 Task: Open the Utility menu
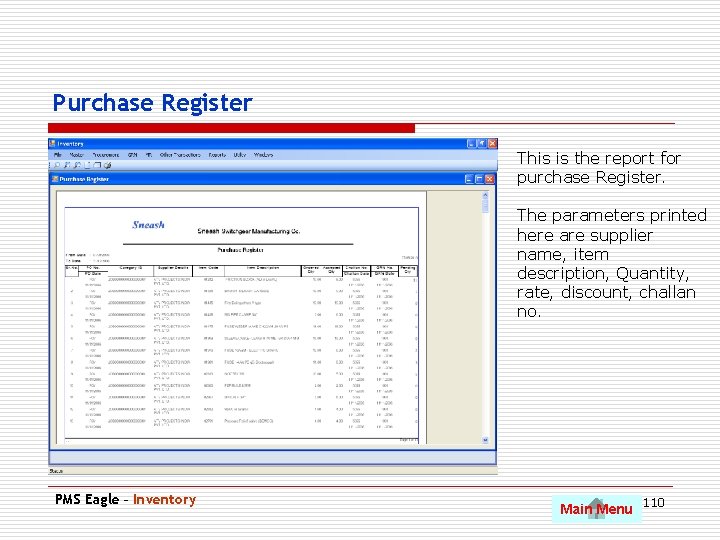click(240, 155)
